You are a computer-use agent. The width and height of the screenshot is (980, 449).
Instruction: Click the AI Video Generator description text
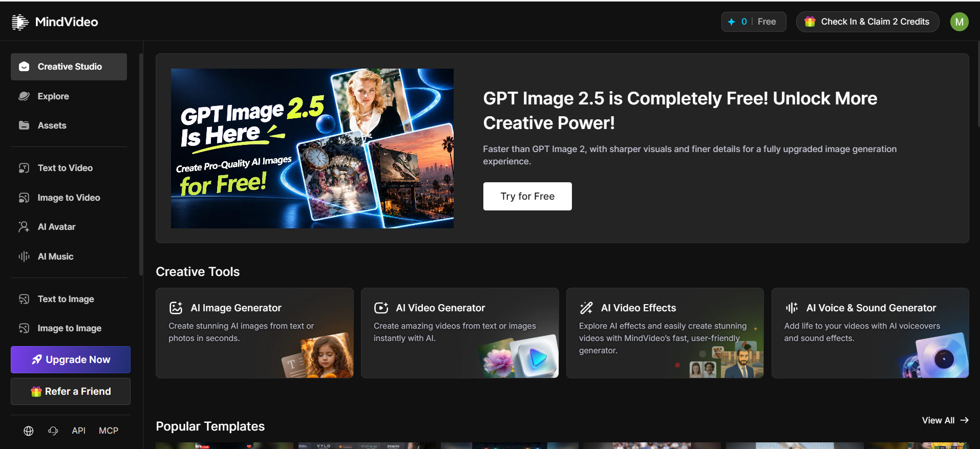pos(455,332)
